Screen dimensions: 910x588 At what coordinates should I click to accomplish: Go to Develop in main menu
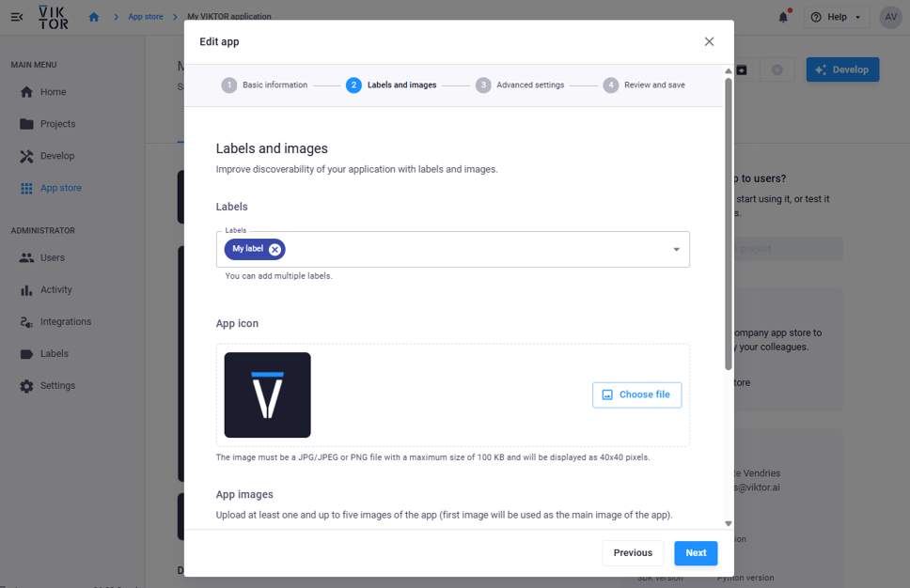(56, 156)
